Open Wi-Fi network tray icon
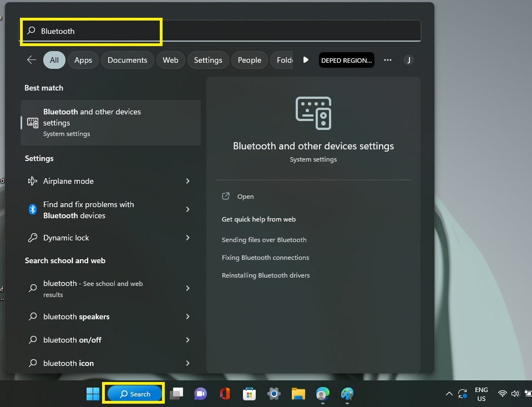The image size is (532, 407). tap(502, 394)
